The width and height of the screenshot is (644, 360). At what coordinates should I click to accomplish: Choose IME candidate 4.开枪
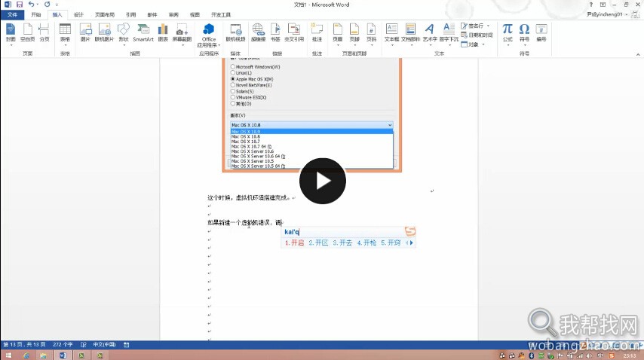point(366,243)
